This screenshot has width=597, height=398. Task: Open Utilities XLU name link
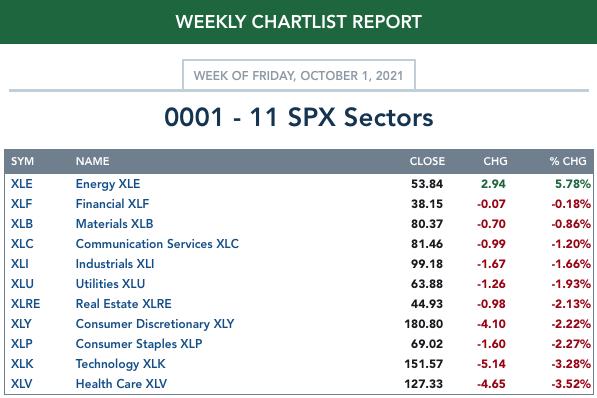[110, 284]
